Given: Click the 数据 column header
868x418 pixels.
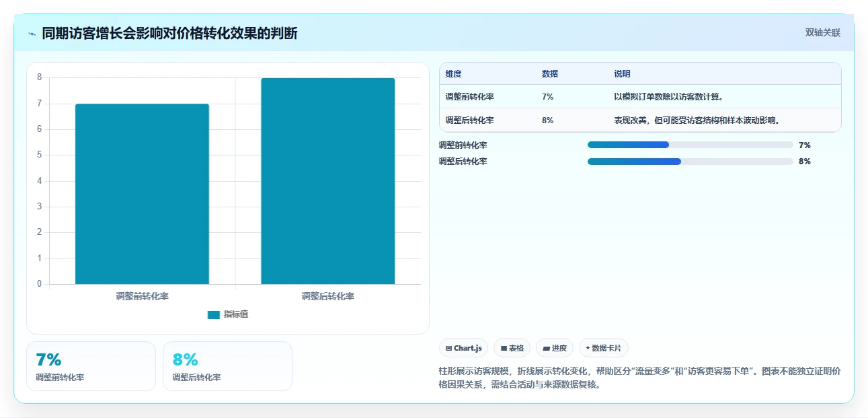Looking at the screenshot, I should tap(549, 74).
